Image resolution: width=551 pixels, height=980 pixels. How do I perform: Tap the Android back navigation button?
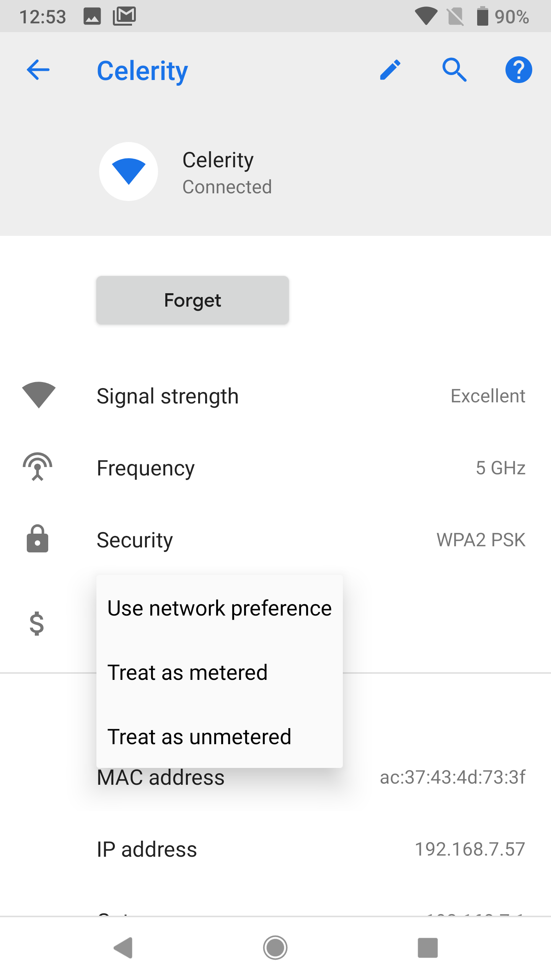tap(123, 948)
